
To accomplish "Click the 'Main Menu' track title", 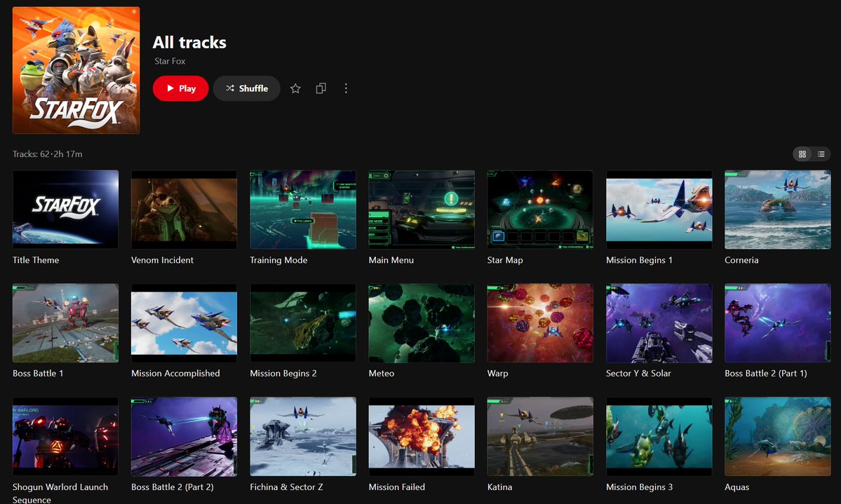I will click(x=391, y=260).
